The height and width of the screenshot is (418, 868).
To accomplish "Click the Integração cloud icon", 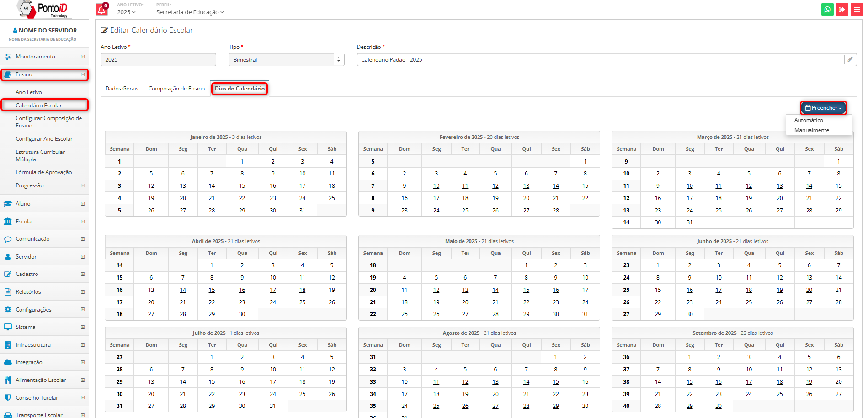I will pyautogui.click(x=8, y=362).
